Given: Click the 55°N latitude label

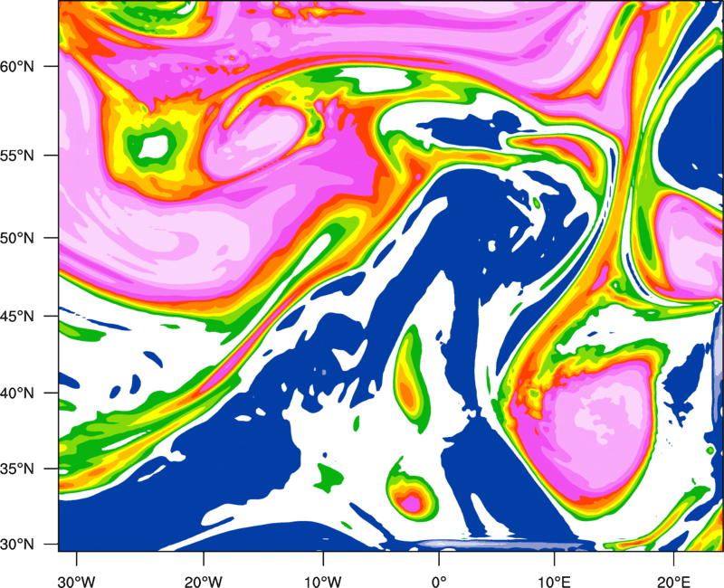Looking at the screenshot, I should click(17, 156).
